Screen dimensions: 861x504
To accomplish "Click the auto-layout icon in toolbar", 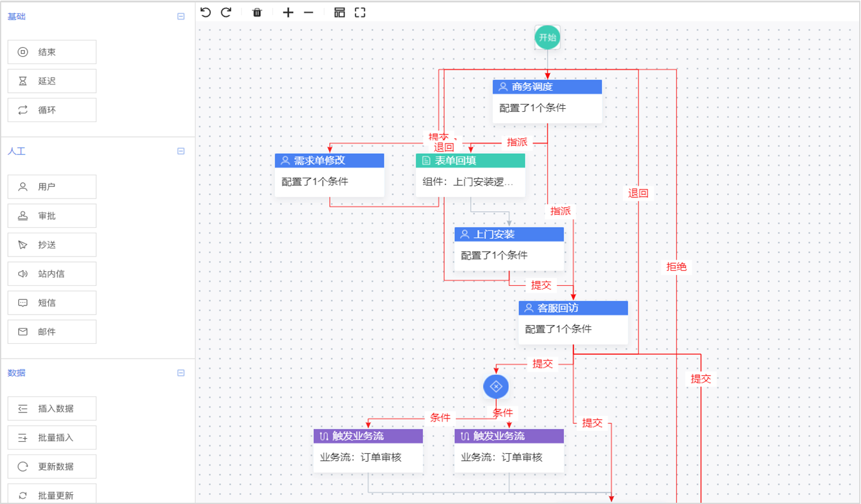I will (x=340, y=12).
